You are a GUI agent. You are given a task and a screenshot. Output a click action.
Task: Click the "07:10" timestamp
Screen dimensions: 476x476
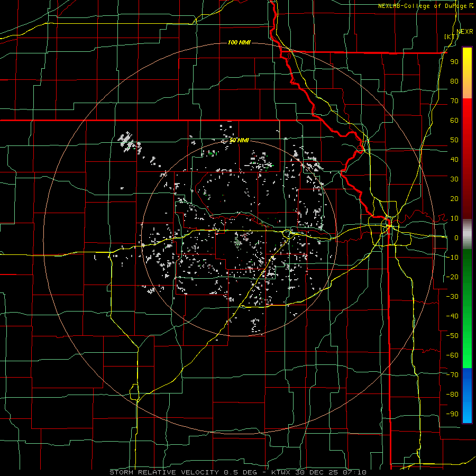point(355,472)
